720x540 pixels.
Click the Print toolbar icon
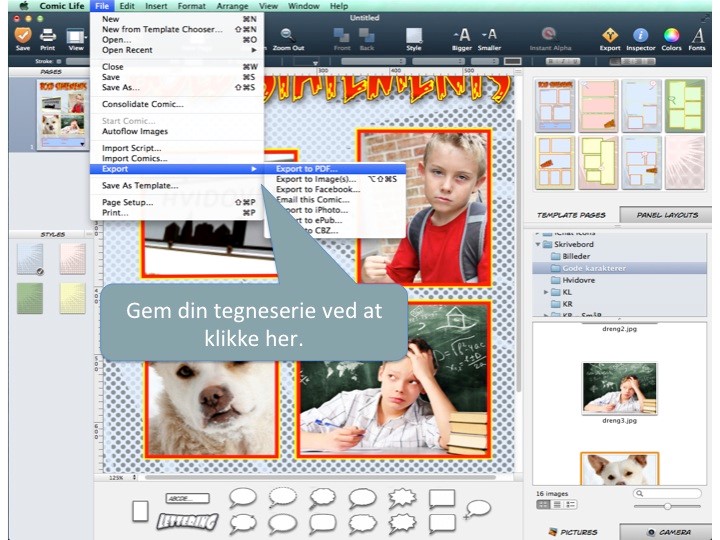point(47,35)
